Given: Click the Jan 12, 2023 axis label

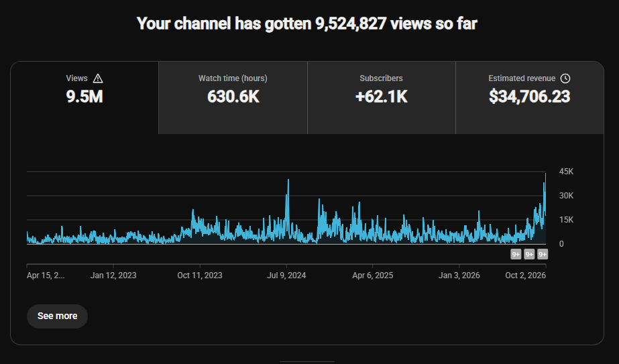Looking at the screenshot, I should coord(113,276).
